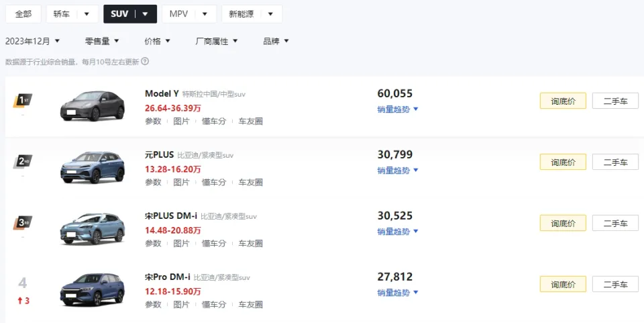Open 图片 for Model Y
644x323 pixels.
181,122
